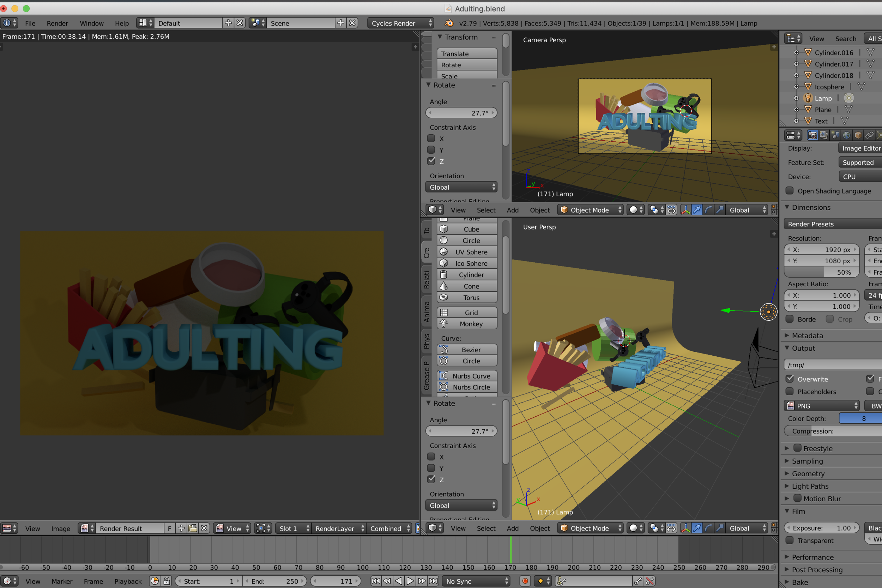Click the Rotate transform button
Screen dimensions: 882x588
click(467, 65)
